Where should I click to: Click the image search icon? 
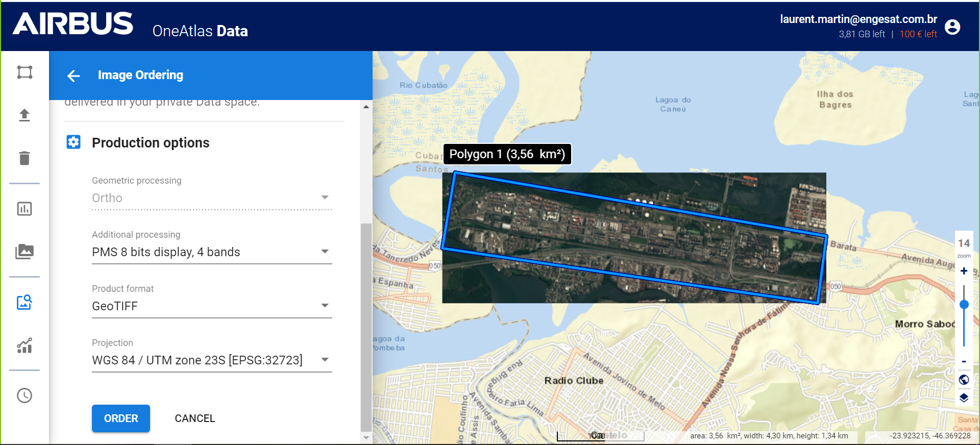click(x=24, y=303)
